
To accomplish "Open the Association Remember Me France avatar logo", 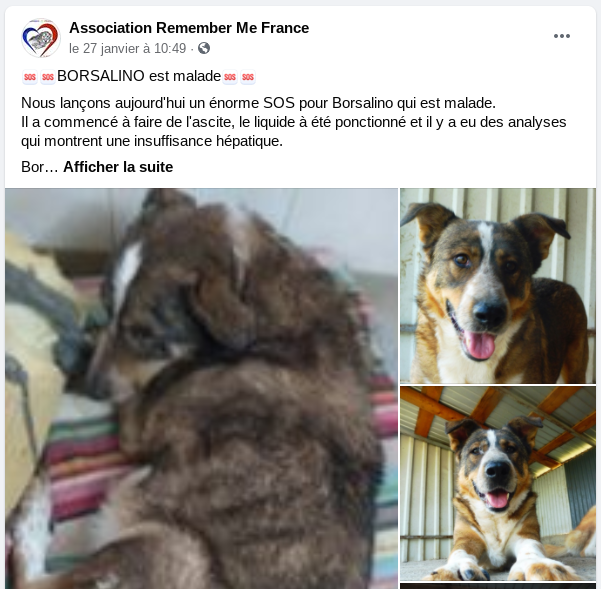I will click(41, 38).
